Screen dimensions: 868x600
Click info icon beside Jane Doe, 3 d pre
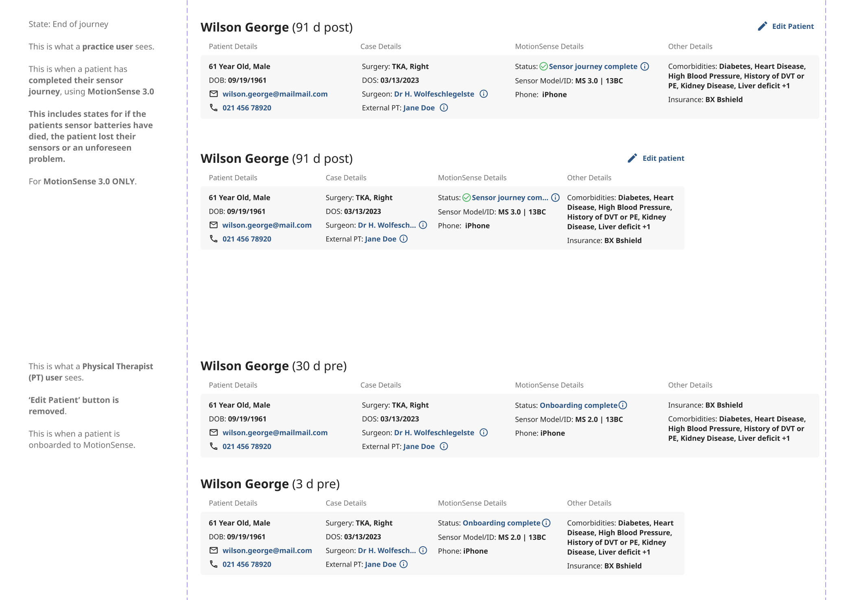tap(403, 564)
